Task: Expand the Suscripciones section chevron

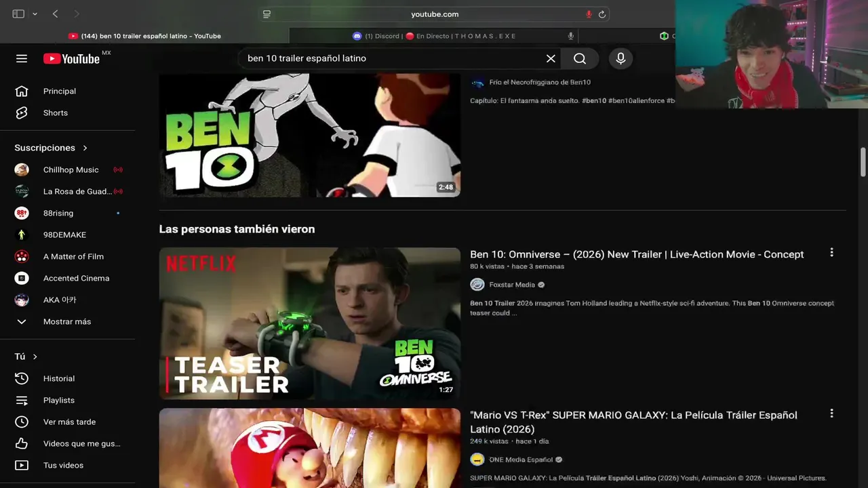Action: tap(85, 148)
